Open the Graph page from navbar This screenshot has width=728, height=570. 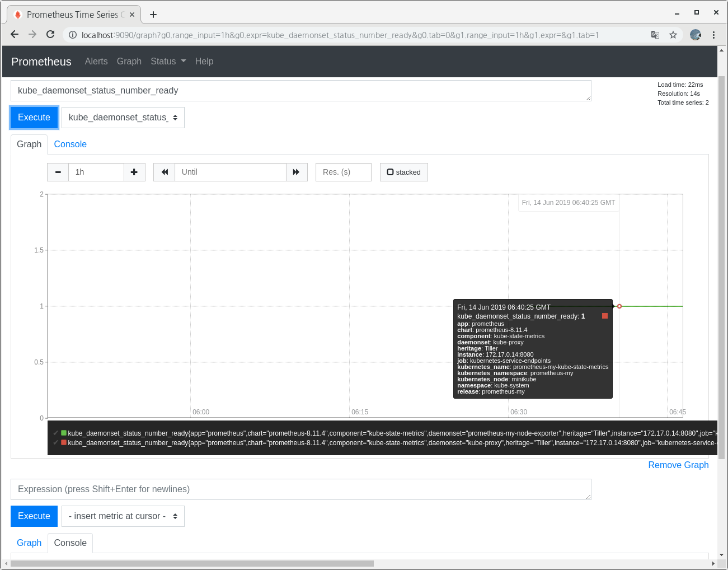point(129,62)
